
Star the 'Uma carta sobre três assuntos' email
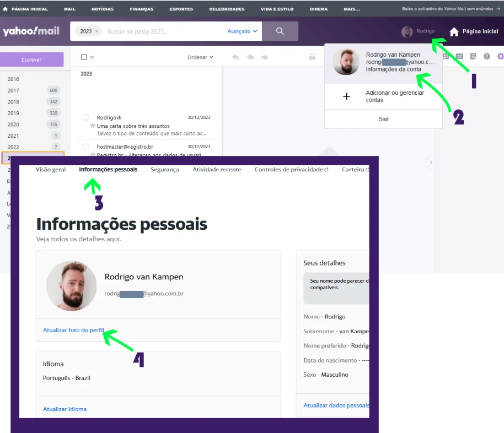click(93, 126)
